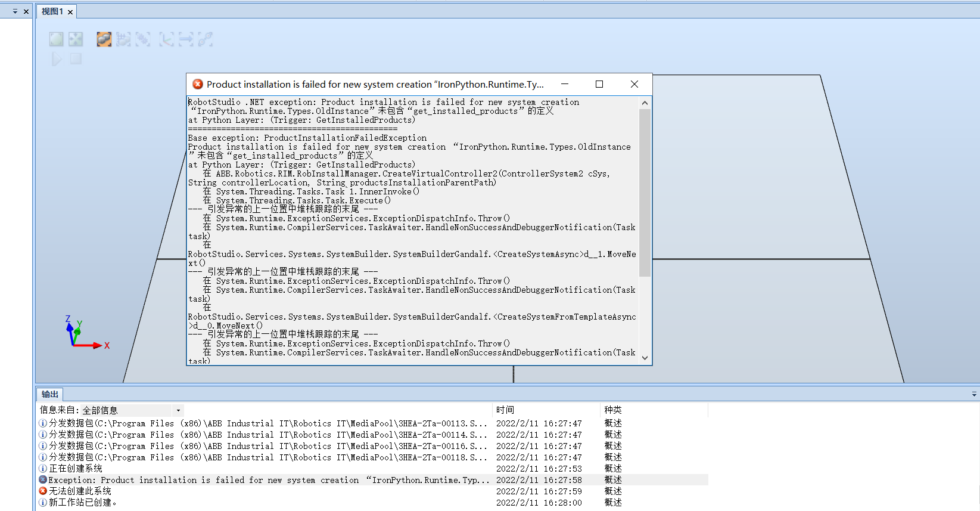Select the Path selection arrow icon
Viewport: 980px width, 511px height.
(x=186, y=39)
